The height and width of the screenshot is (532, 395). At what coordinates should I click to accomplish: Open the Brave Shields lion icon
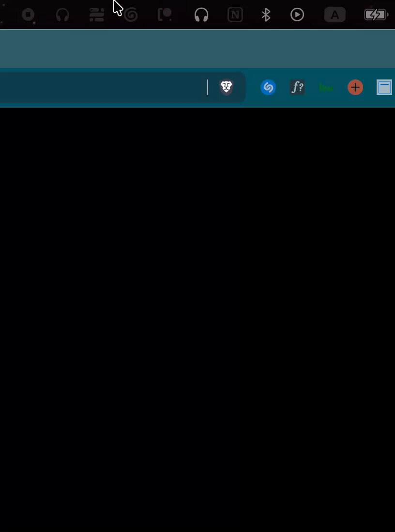click(227, 87)
